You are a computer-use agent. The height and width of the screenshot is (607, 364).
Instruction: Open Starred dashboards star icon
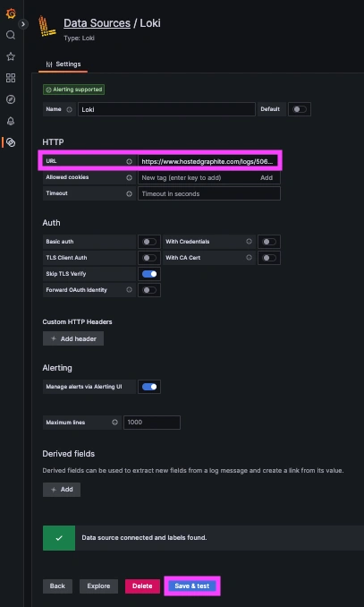pyautogui.click(x=11, y=56)
